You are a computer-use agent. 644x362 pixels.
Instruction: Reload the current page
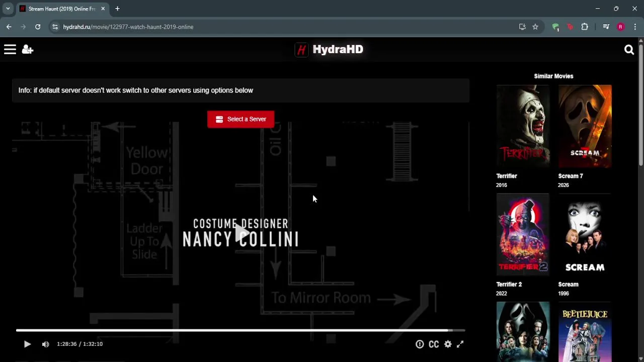pos(38,27)
